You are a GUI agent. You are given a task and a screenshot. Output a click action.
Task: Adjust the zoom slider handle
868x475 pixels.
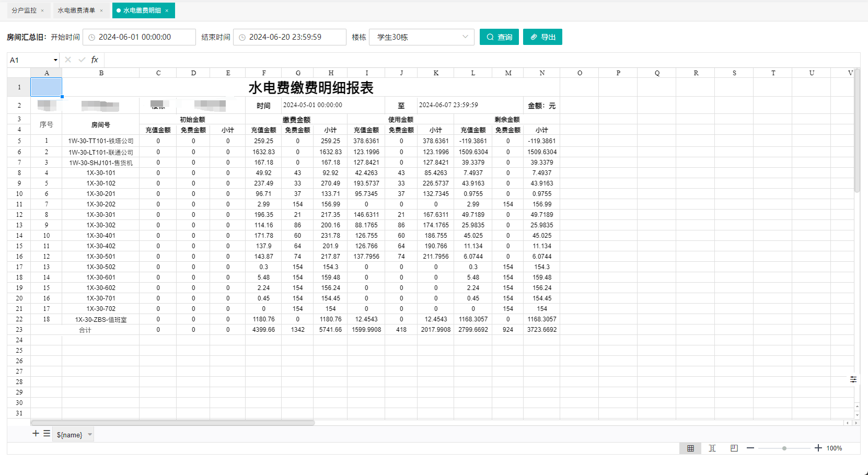[784, 448]
